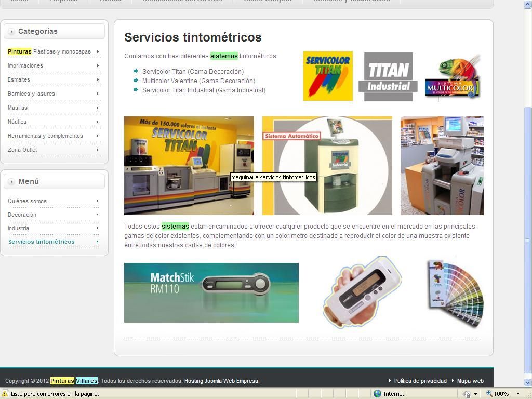Screen dimensions: 532x399
Task: Go to Industria menu item
Action: tap(18, 229)
